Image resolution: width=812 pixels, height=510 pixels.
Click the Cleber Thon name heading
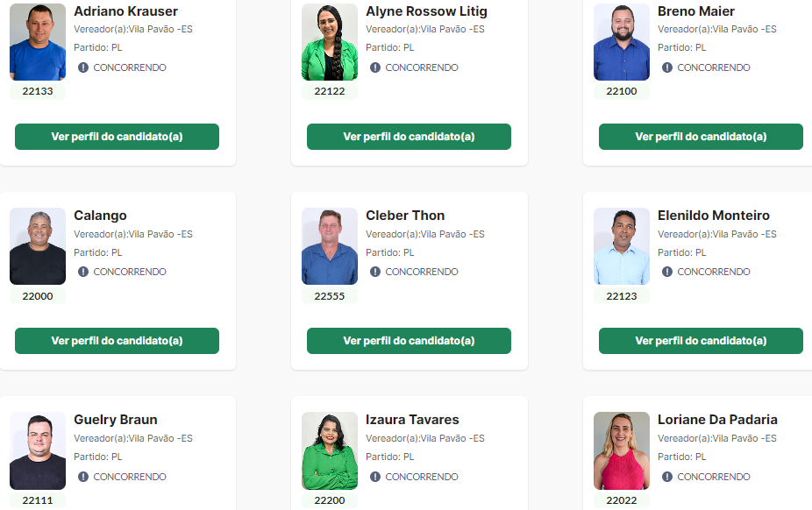point(405,216)
